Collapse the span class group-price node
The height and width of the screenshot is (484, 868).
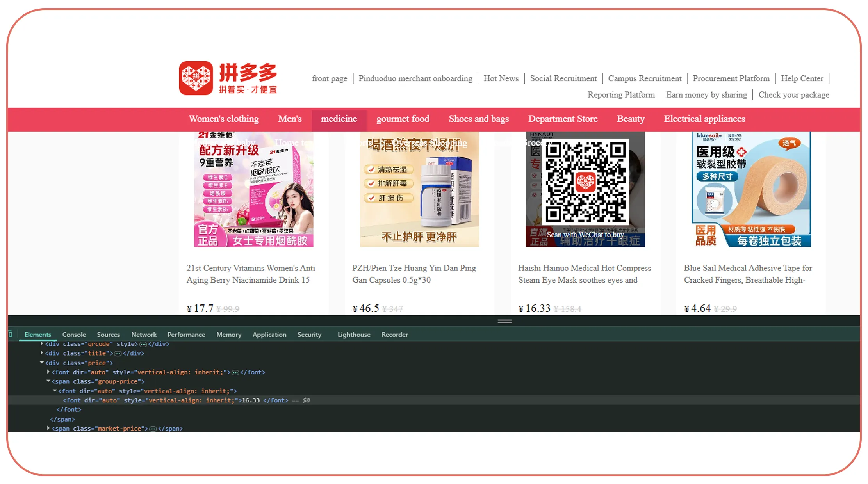click(48, 381)
